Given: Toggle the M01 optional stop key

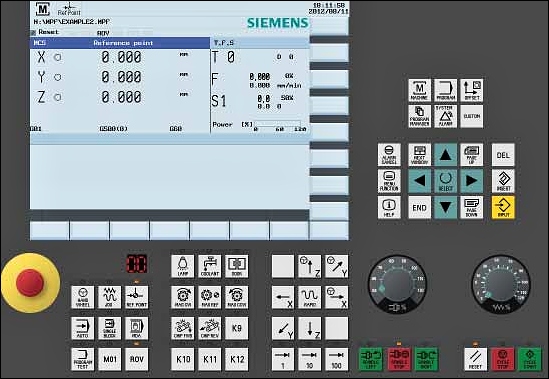Looking at the screenshot, I should point(110,359).
